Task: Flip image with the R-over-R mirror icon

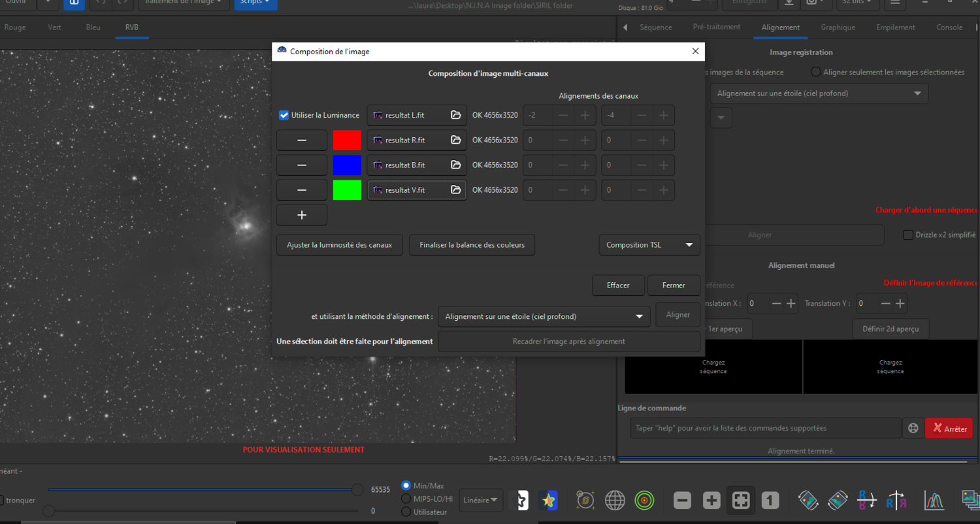Action: (x=867, y=500)
